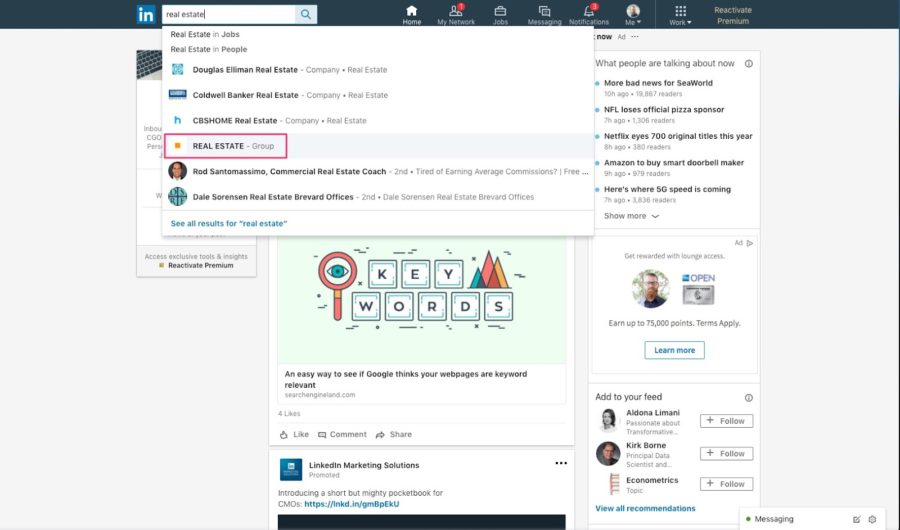Follow the Econometrics topic
The image size is (900, 530).
pyautogui.click(x=726, y=484)
